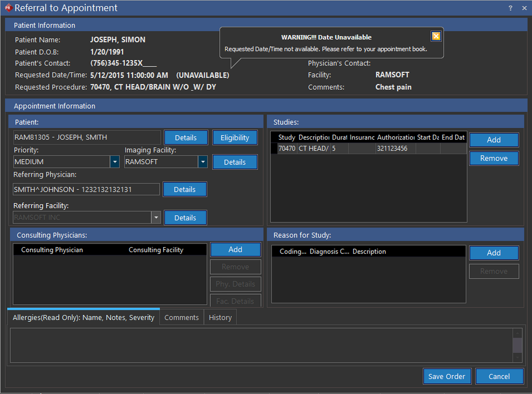Open the History tab
532x394 pixels.
pyautogui.click(x=220, y=317)
